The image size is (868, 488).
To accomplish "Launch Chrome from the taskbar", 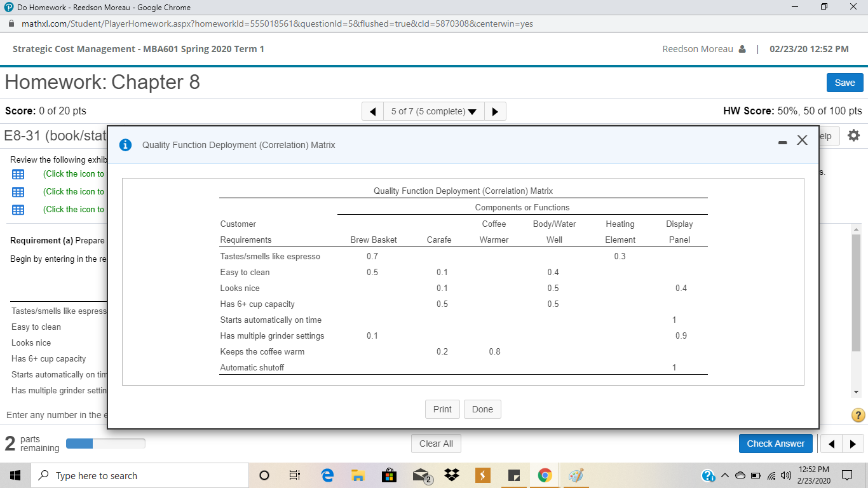I will (x=545, y=475).
